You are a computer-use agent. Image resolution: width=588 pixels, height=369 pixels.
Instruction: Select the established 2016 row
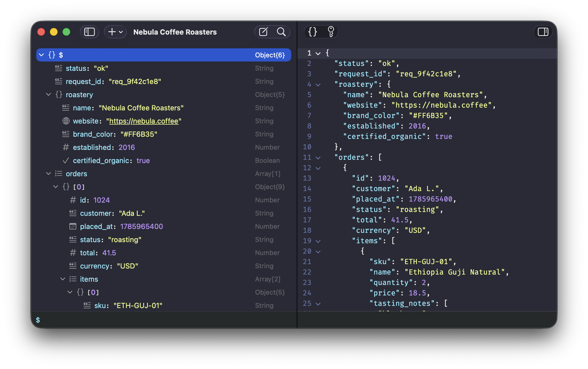point(164,147)
